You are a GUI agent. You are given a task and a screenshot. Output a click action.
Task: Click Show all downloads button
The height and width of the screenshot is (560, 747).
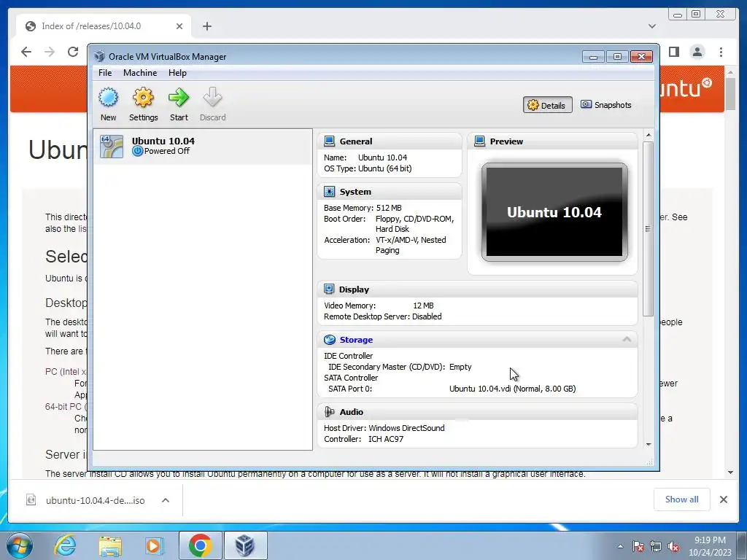tap(682, 499)
